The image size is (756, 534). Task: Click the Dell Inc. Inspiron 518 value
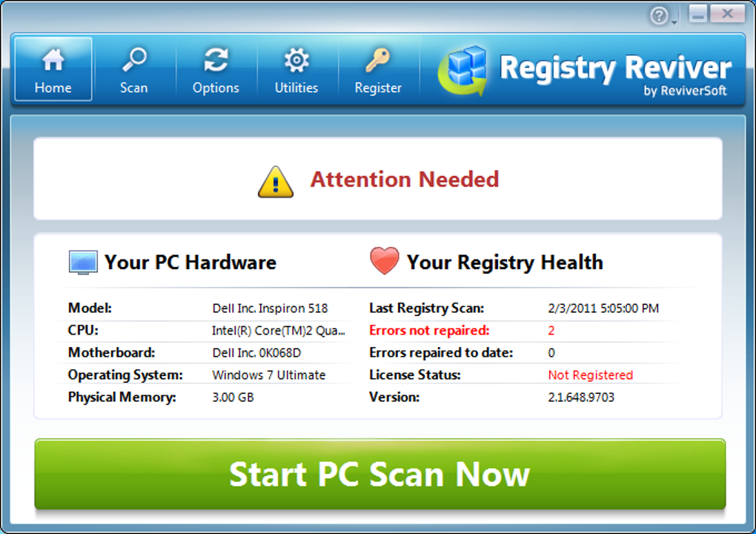pyautogui.click(x=270, y=309)
